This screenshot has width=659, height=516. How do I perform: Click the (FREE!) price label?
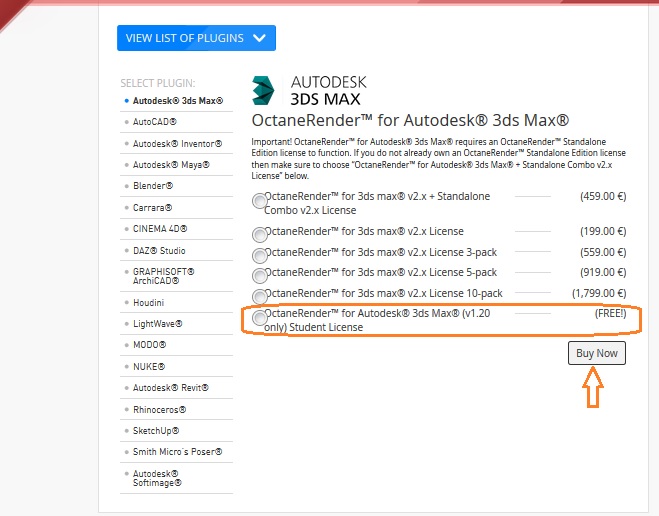pyautogui.click(x=610, y=313)
